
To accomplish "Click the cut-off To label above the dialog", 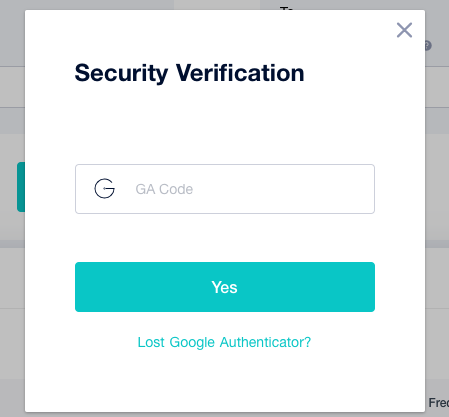I will (287, 8).
